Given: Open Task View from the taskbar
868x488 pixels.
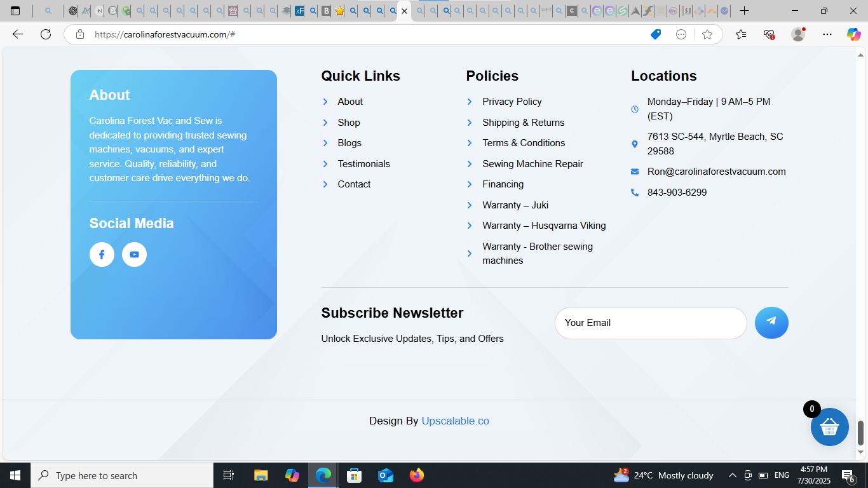Looking at the screenshot, I should click(x=229, y=475).
